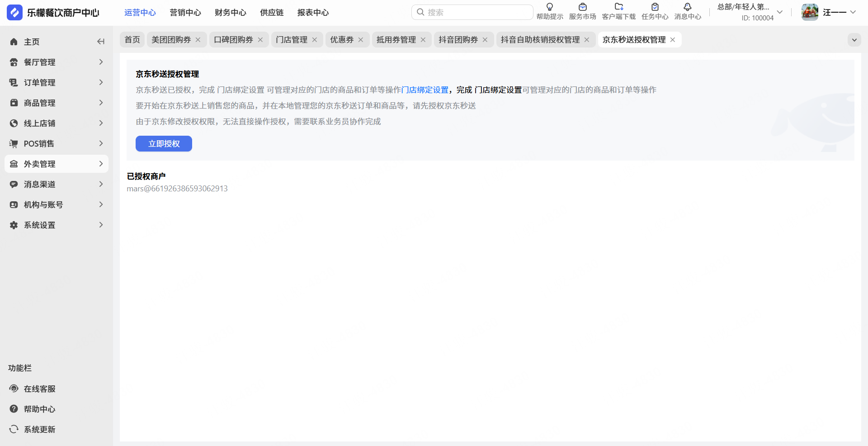
Task: Click the 线上店铺 globe icon
Action: [14, 123]
